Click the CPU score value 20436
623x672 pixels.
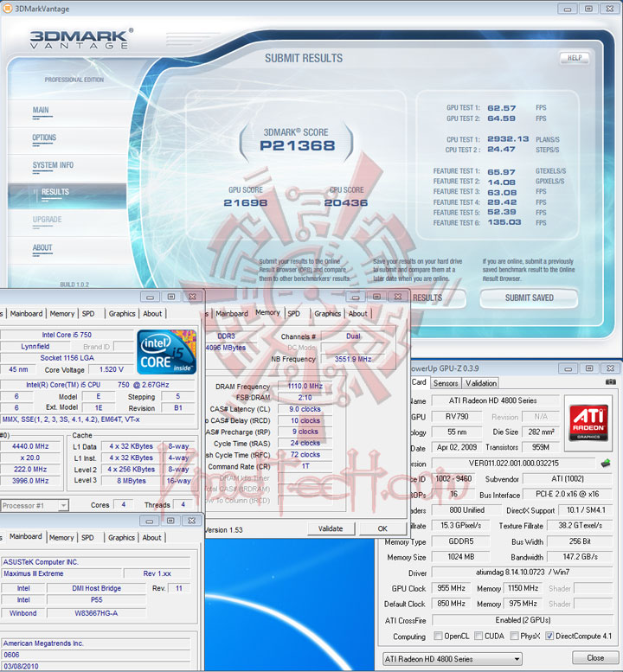346,202
